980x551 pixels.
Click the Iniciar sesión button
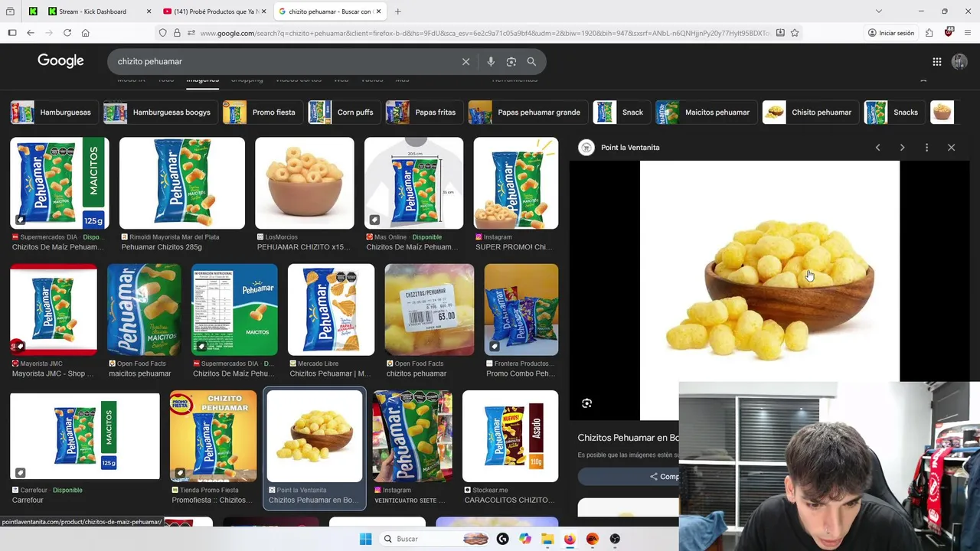pyautogui.click(x=891, y=33)
